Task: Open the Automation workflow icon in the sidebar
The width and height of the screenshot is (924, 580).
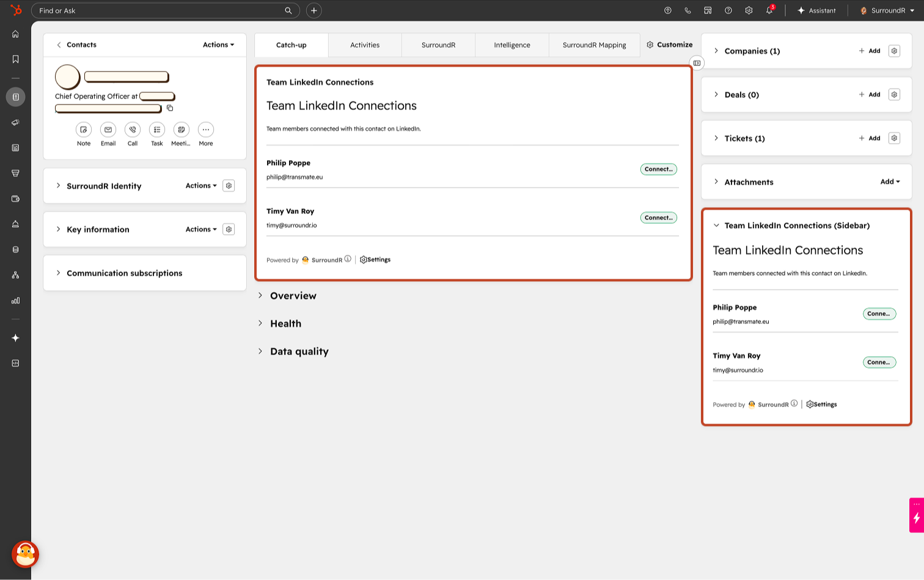Action: pyautogui.click(x=15, y=275)
